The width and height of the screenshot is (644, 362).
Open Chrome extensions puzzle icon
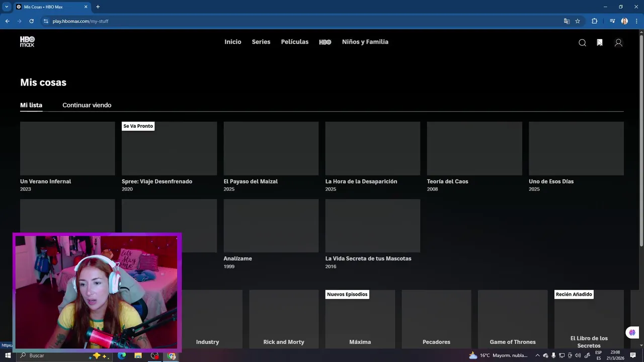point(594,21)
